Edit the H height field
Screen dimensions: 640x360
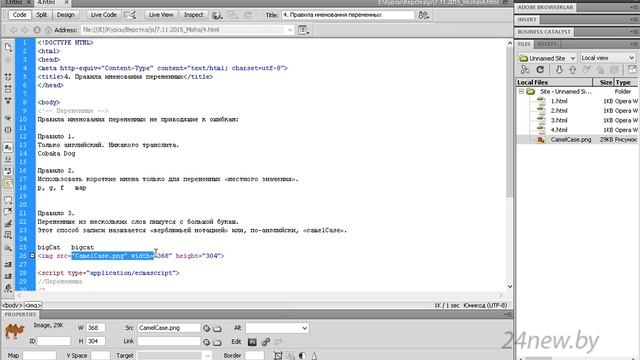coord(96,341)
